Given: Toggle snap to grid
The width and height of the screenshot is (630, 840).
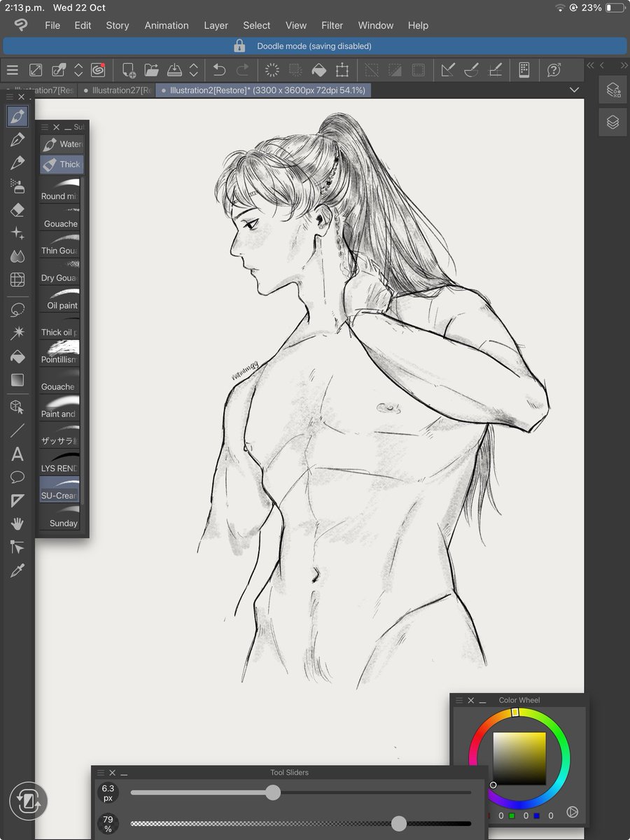Looking at the screenshot, I should tap(495, 70).
